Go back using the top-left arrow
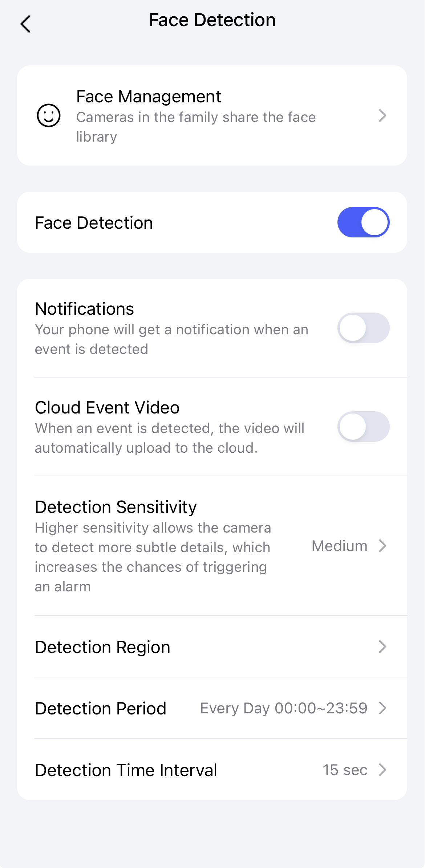 (25, 24)
